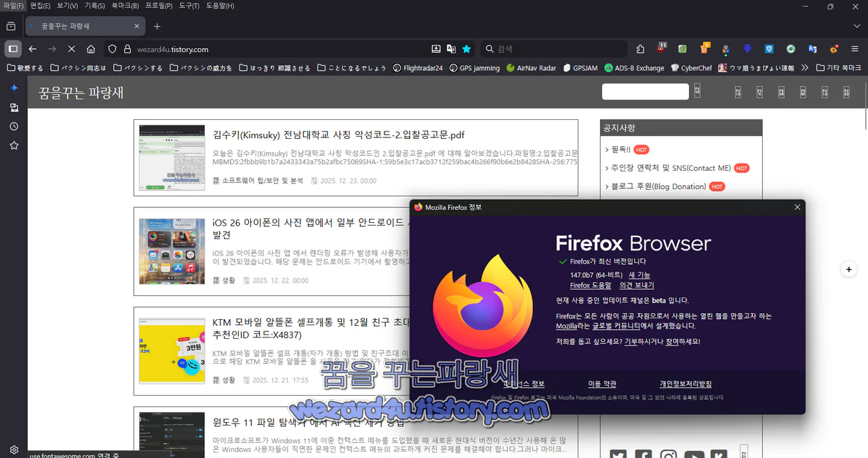Select the AI chatbot sparkle icon in sidebar
868x458 pixels.
point(14,88)
